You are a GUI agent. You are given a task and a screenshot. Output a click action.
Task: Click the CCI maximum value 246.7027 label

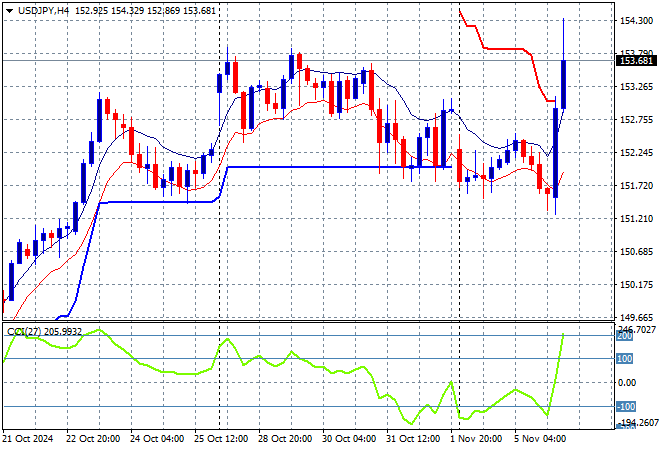(x=638, y=329)
